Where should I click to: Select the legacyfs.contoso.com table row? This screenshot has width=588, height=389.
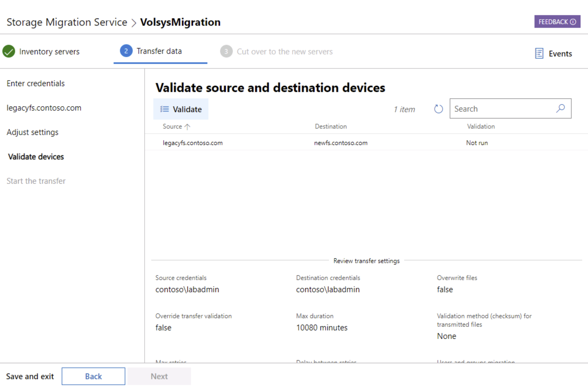pyautogui.click(x=291, y=143)
